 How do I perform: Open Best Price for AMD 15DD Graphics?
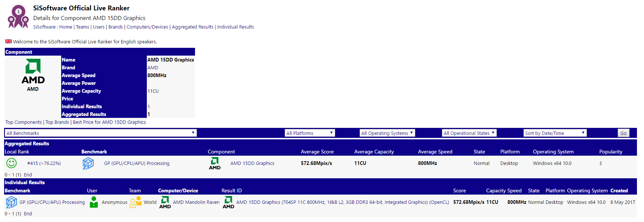[x=109, y=122]
